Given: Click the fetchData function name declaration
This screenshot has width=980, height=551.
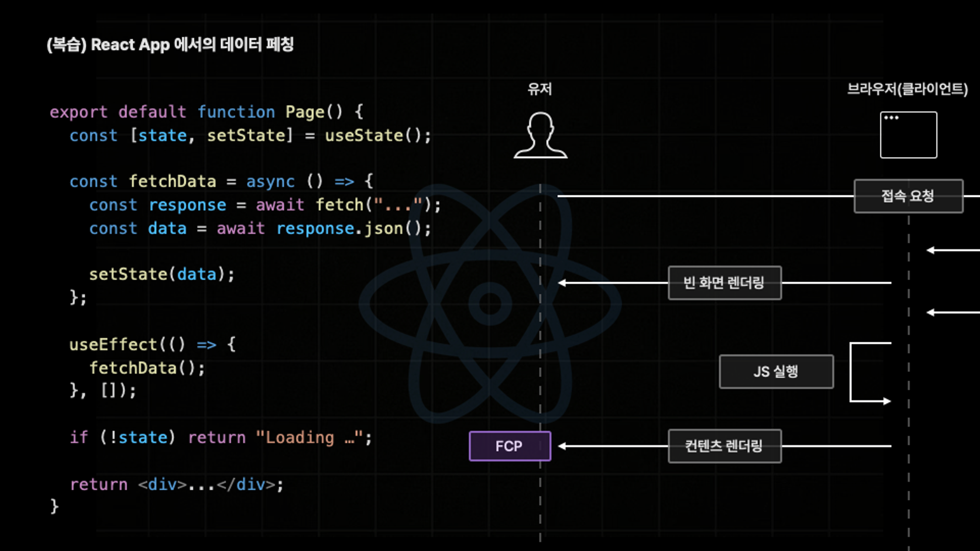Looking at the screenshot, I should click(x=172, y=182).
